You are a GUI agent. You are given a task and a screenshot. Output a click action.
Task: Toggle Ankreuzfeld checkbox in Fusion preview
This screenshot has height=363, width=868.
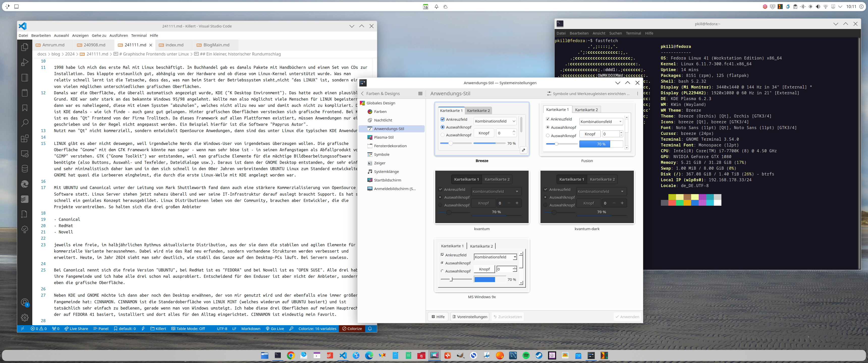(548, 119)
